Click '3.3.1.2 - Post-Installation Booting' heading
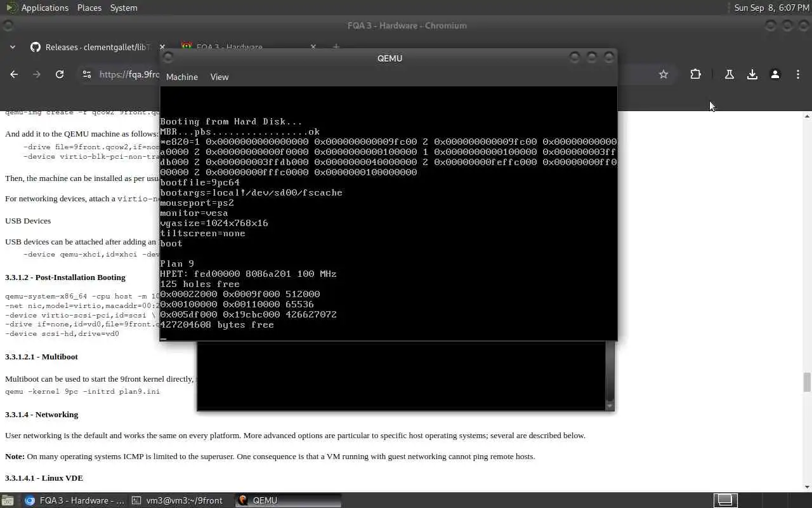This screenshot has width=812, height=508. click(x=65, y=277)
